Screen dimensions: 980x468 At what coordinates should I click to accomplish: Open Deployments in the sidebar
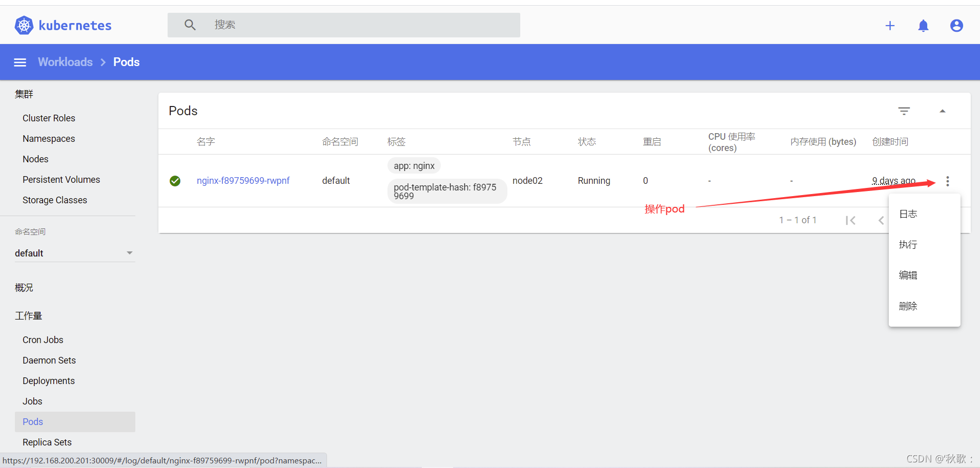tap(49, 381)
